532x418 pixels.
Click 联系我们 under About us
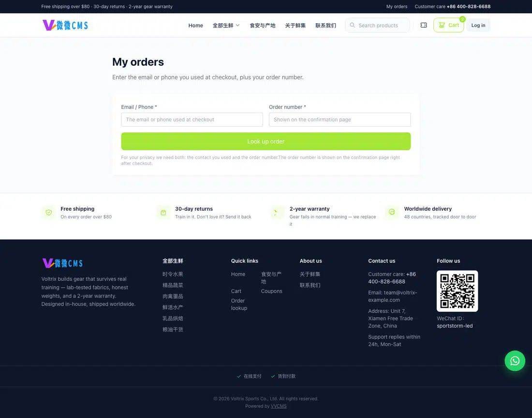(x=310, y=286)
